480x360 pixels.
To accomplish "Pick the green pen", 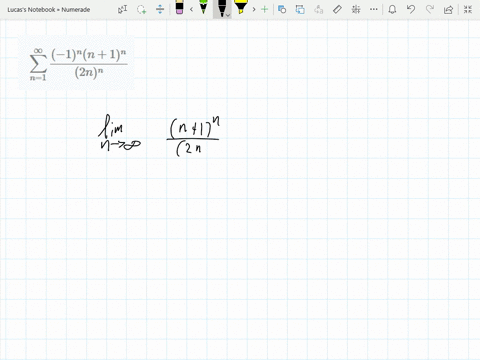I will pos(203,7).
